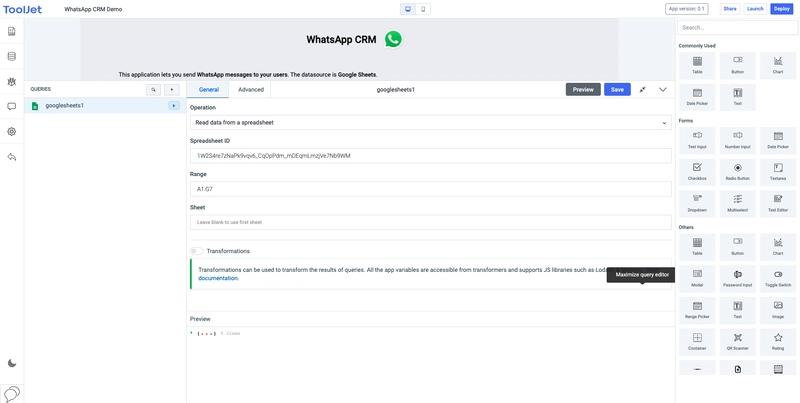Switch to the Advanced tab

pyautogui.click(x=251, y=89)
